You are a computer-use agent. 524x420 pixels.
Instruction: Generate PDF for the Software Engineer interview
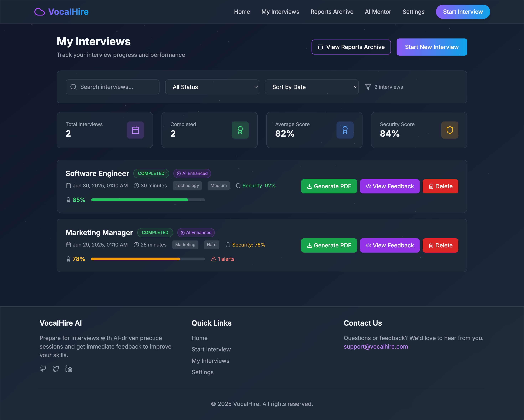329,186
